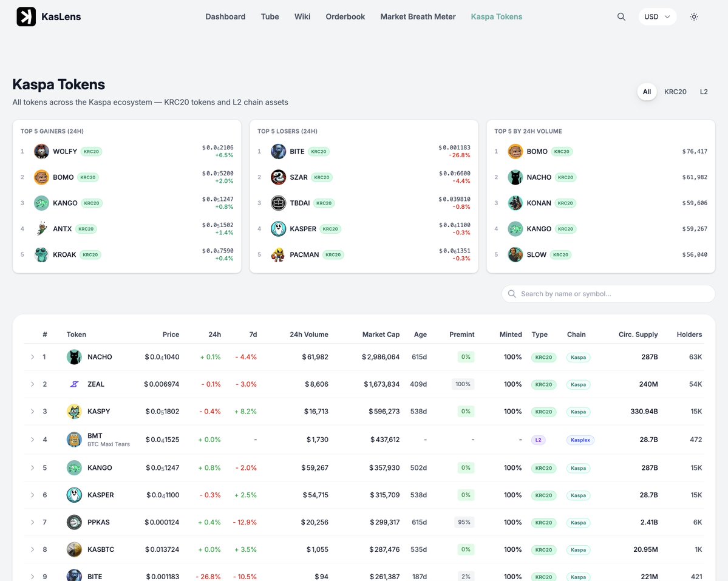Click PPKAS avatar in token table

[x=74, y=522]
